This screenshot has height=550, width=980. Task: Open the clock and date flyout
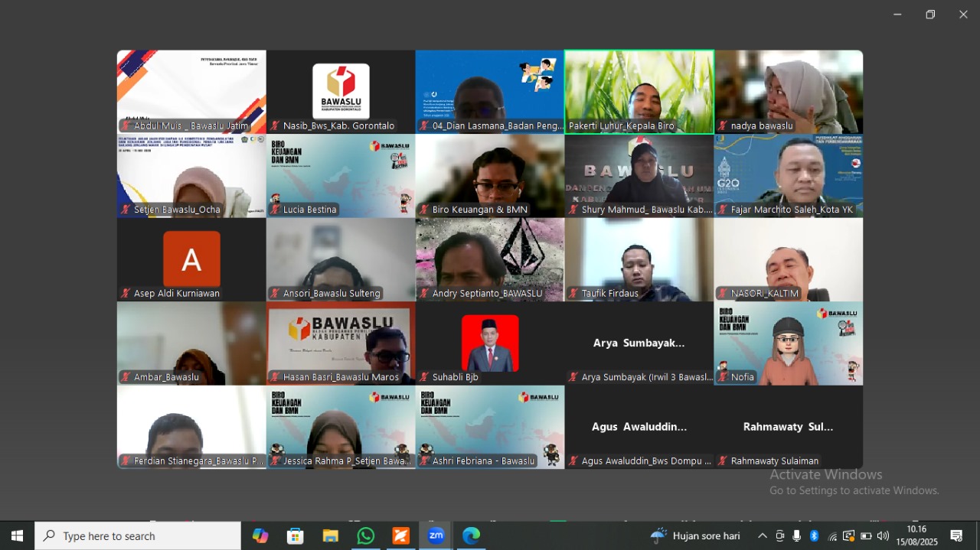[x=916, y=536]
